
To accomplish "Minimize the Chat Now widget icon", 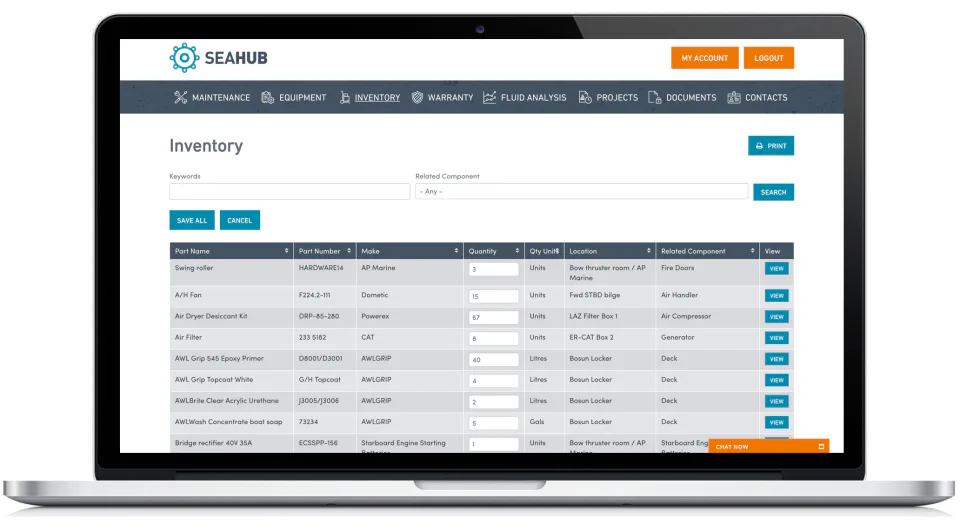I will (x=821, y=446).
